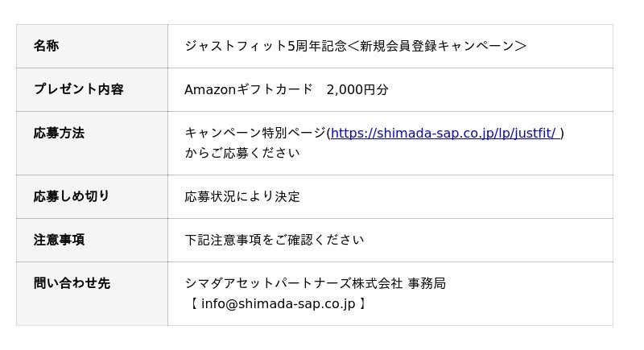Click the 応募しめ切り header cell
644x350 pixels.
(x=72, y=196)
